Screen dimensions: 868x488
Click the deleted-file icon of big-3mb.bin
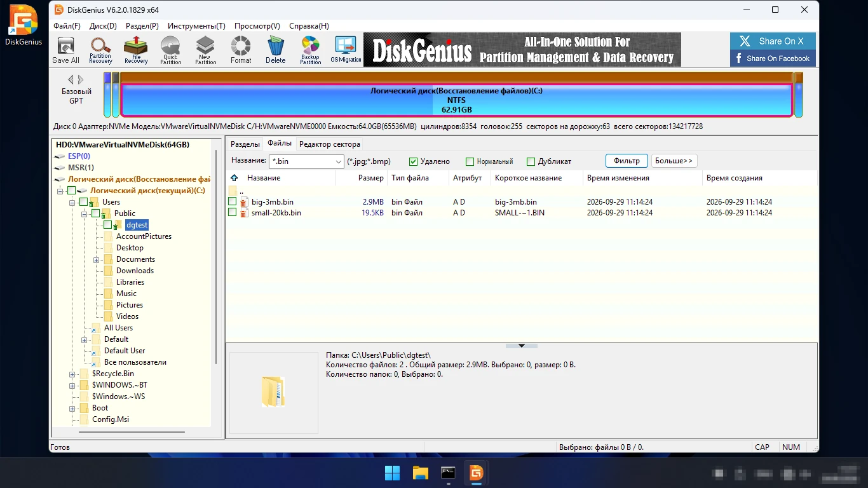pyautogui.click(x=243, y=202)
